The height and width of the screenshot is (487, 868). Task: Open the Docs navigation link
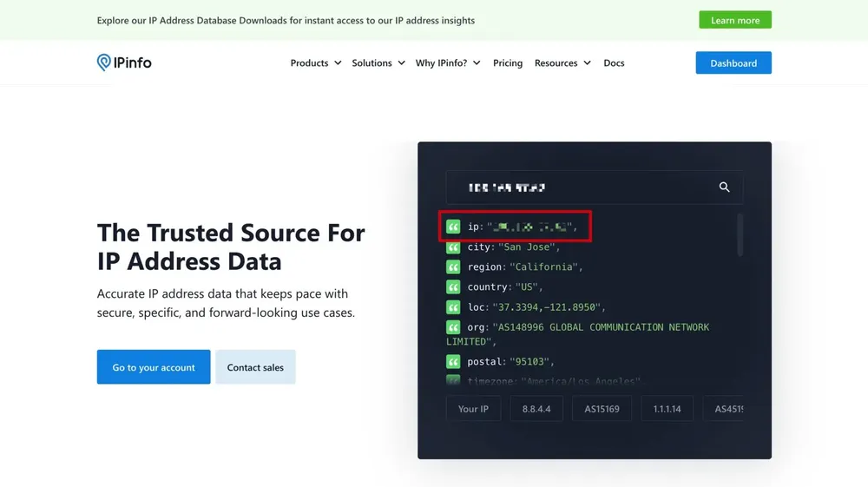coord(614,63)
